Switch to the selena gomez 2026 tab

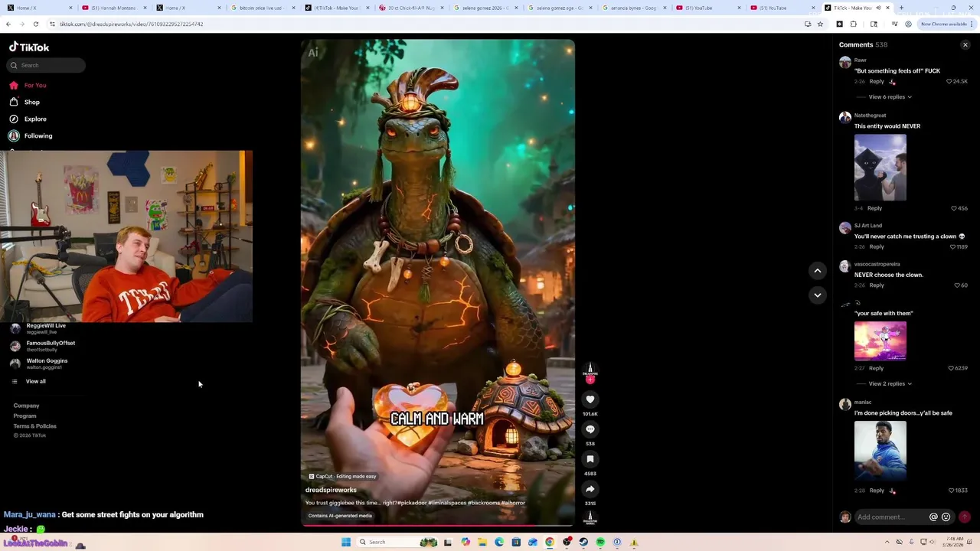485,8
